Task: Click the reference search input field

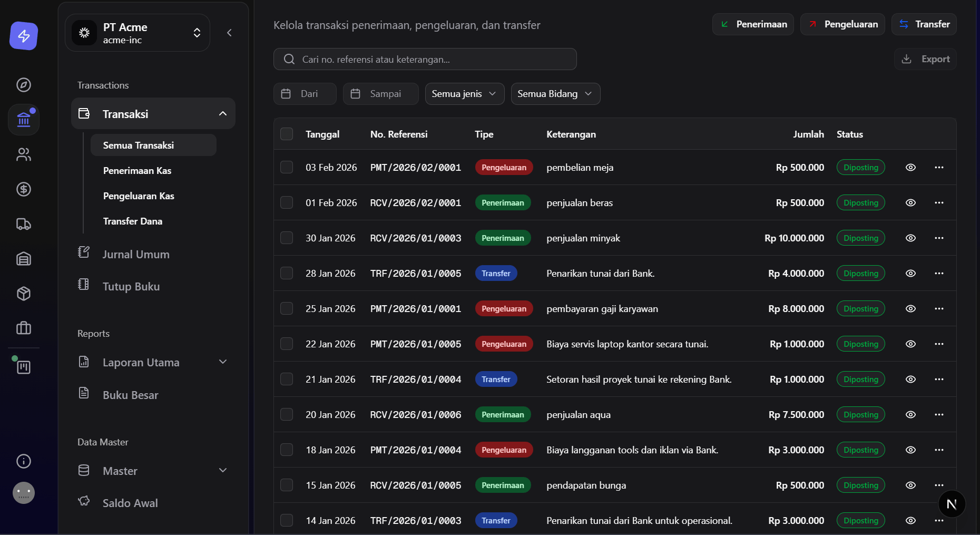Action: 425,59
